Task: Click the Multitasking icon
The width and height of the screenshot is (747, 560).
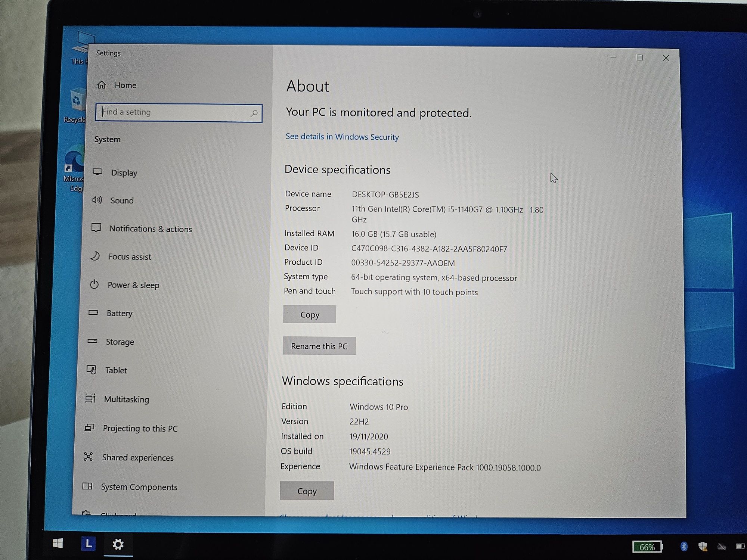Action: tap(90, 398)
